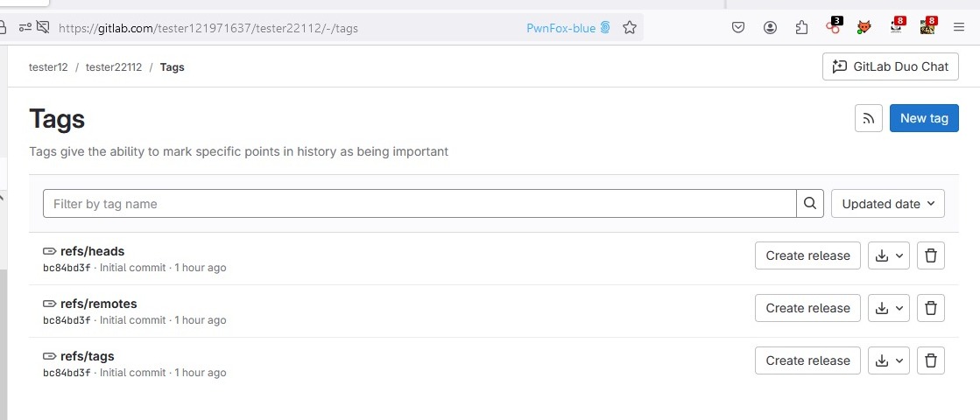Expand download options for refs/remotes
Screen dimensions: 980x420
click(888, 308)
